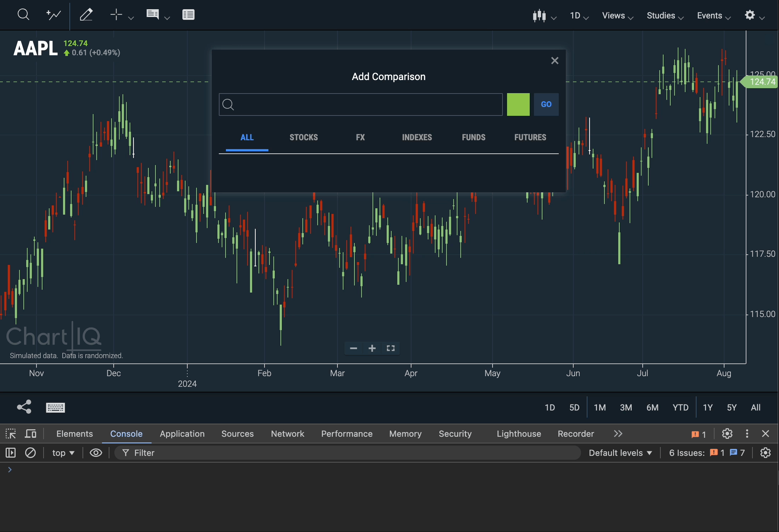The width and height of the screenshot is (779, 532).
Task: Click the GO button
Action: [x=546, y=104]
